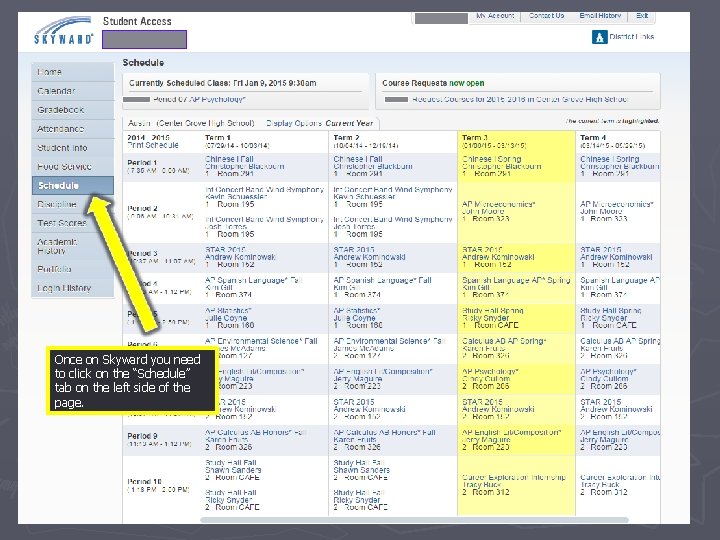Viewport: 720px width, 540px height.
Task: Open Term 3 Career Exploration Internship course
Action: (514, 477)
